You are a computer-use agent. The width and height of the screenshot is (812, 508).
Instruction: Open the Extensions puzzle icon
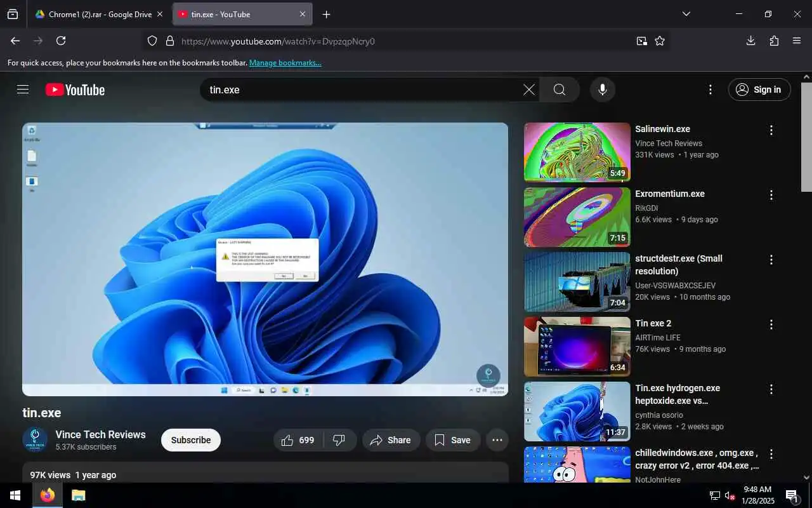tap(774, 41)
